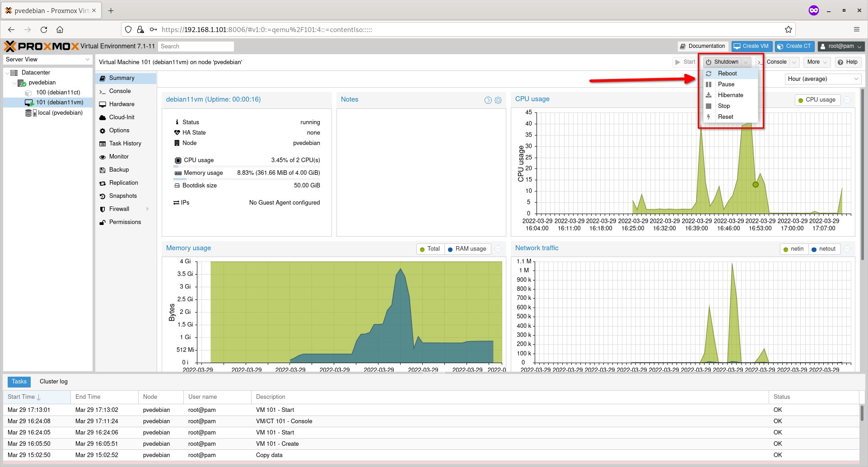Toggle the netout legend series
This screenshot has height=467, width=868.
point(824,249)
